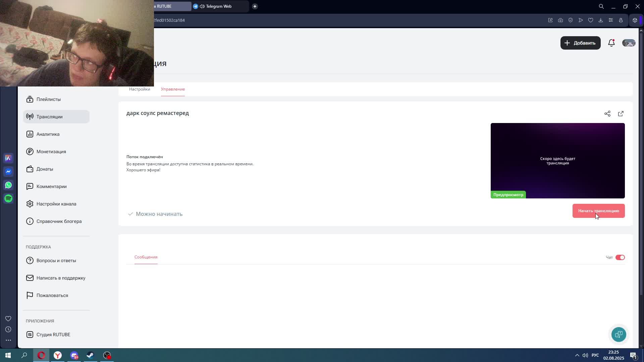This screenshot has height=362, width=644.
Task: Switch to the Telegram Web tab
Action: (219, 6)
